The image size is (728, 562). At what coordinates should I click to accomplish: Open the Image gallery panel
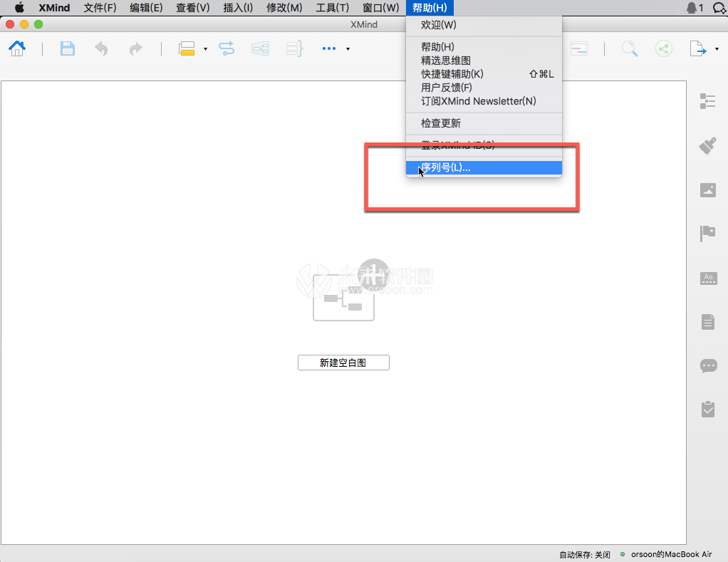click(707, 189)
